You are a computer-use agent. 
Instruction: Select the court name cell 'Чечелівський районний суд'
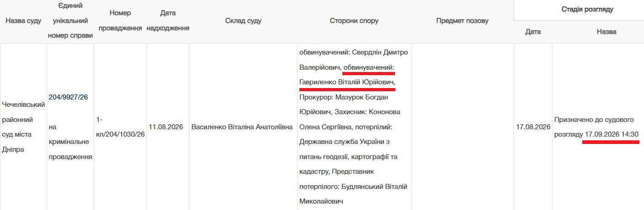point(23,127)
